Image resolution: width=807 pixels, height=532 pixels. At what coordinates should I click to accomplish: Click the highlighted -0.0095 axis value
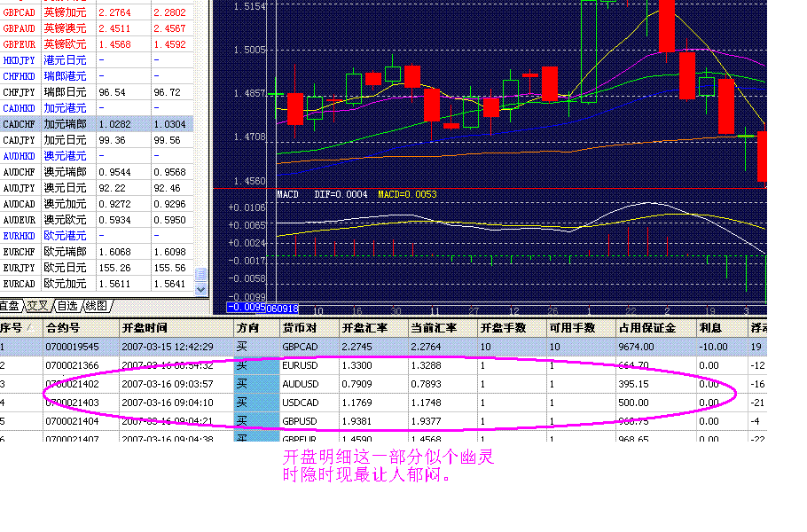click(246, 308)
